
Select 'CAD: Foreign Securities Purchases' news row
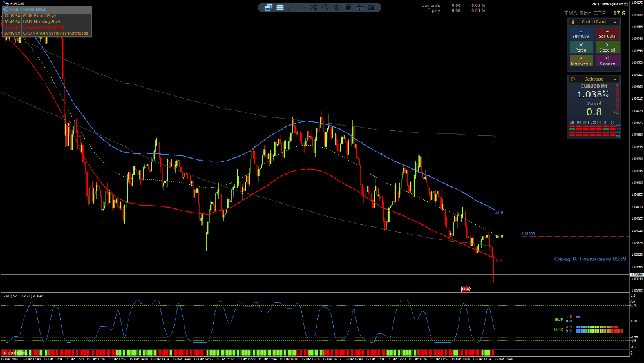[47, 34]
